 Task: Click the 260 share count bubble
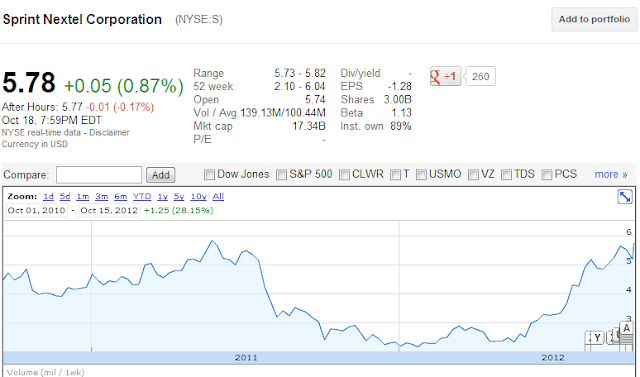click(x=480, y=76)
